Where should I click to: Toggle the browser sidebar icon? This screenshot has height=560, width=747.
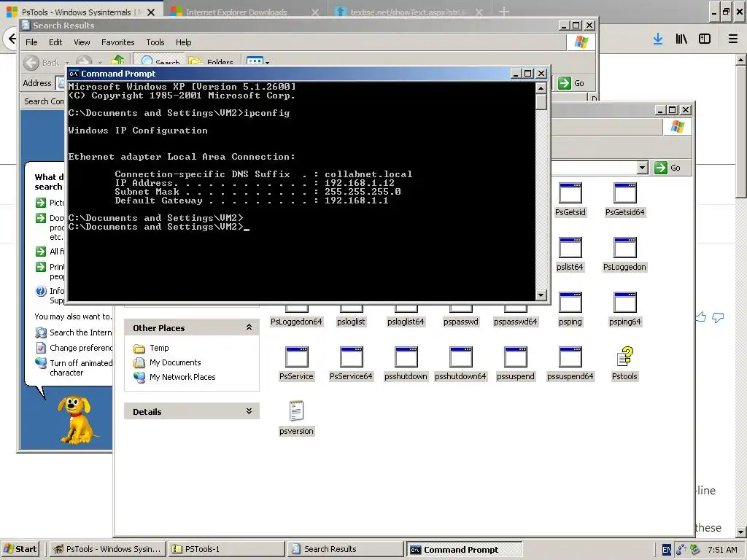click(705, 39)
